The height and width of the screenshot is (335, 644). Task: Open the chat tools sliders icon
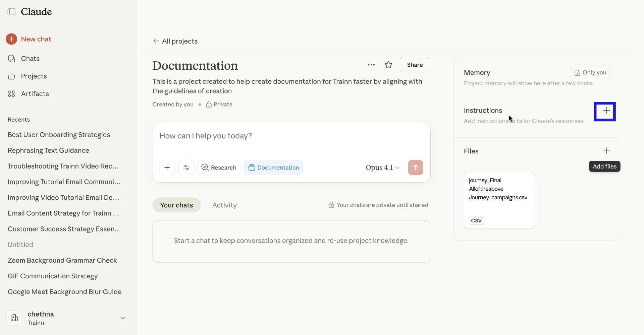[x=186, y=167]
